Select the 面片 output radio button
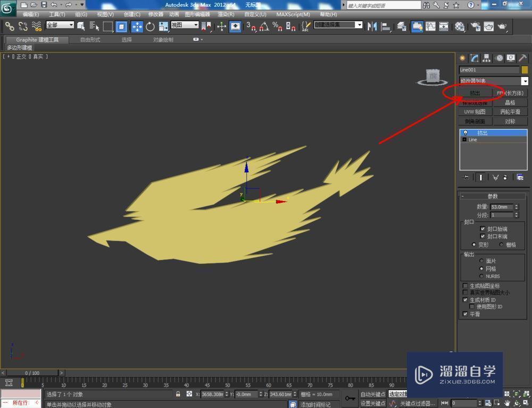This screenshot has height=408, width=532. [x=481, y=261]
